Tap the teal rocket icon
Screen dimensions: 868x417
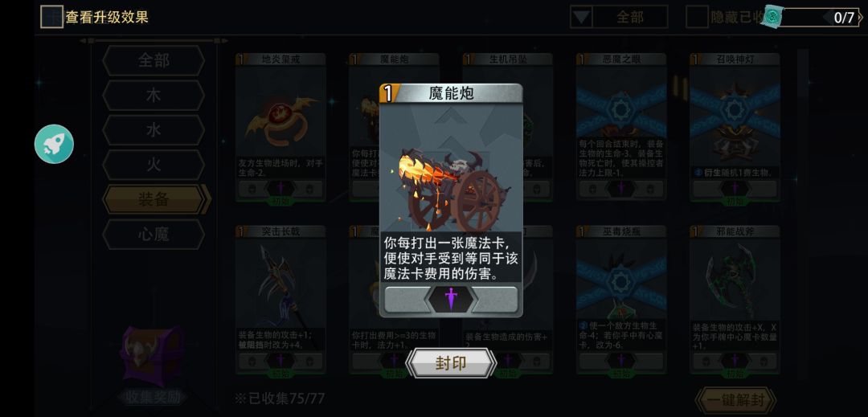54,145
